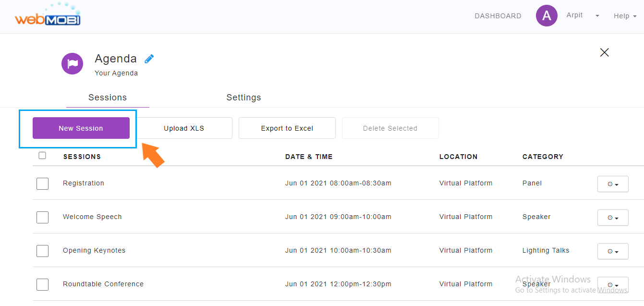Image resolution: width=644 pixels, height=306 pixels.
Task: Close the Agenda panel with X
Action: (605, 52)
